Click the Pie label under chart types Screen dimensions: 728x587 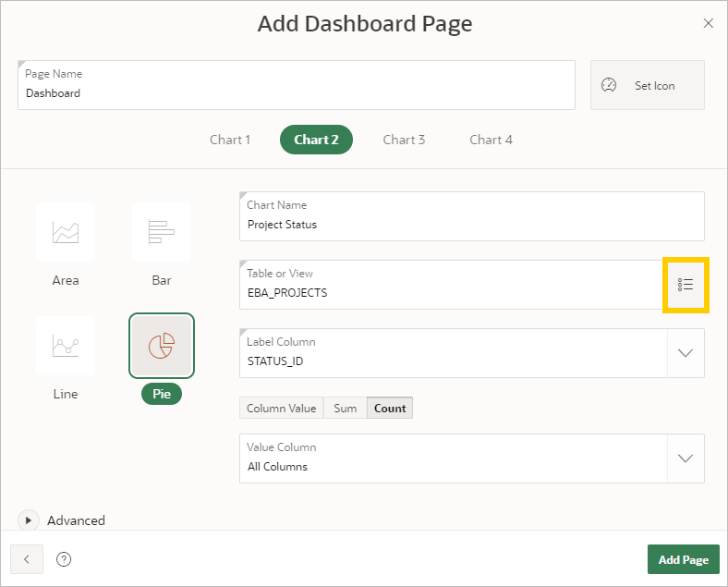pyautogui.click(x=162, y=394)
